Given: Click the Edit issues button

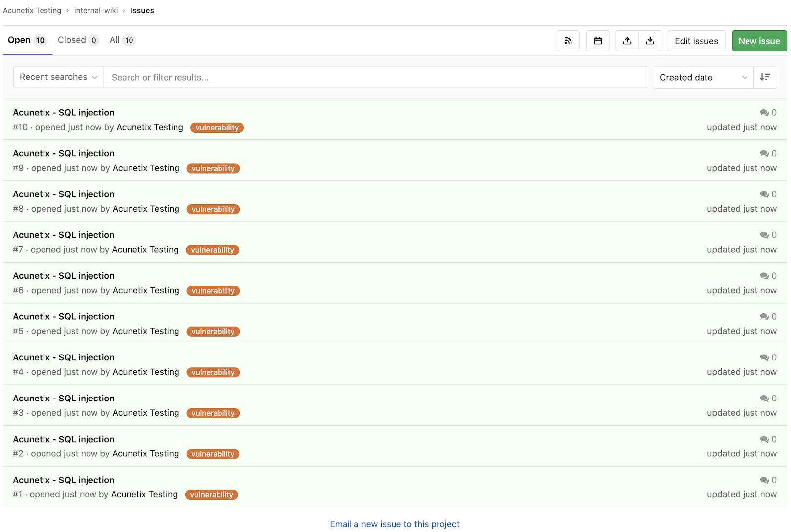Looking at the screenshot, I should click(x=697, y=41).
